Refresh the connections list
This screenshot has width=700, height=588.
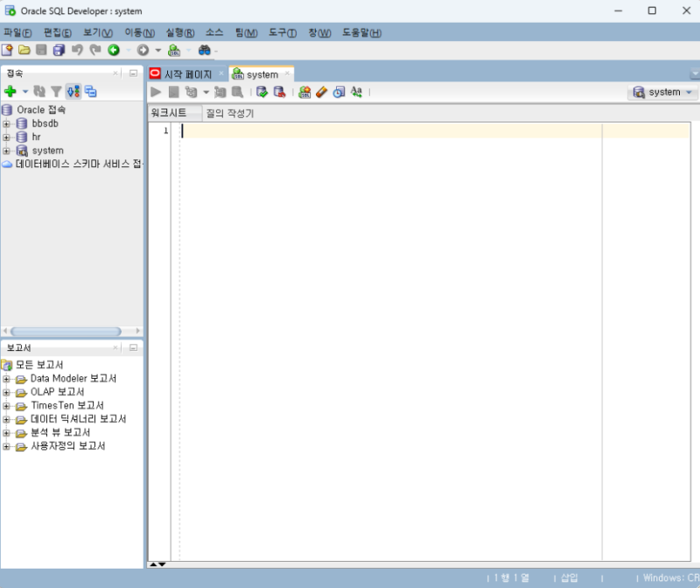(39, 92)
